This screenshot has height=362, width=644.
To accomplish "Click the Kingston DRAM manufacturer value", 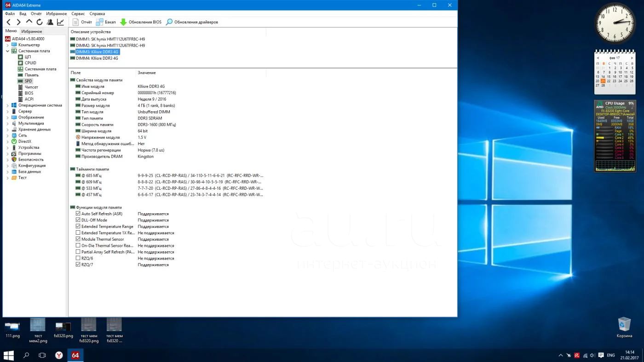I will point(146,157).
